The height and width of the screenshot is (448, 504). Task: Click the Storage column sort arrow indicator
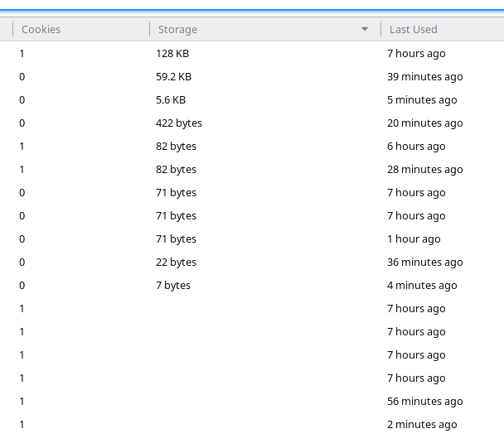[x=365, y=29]
